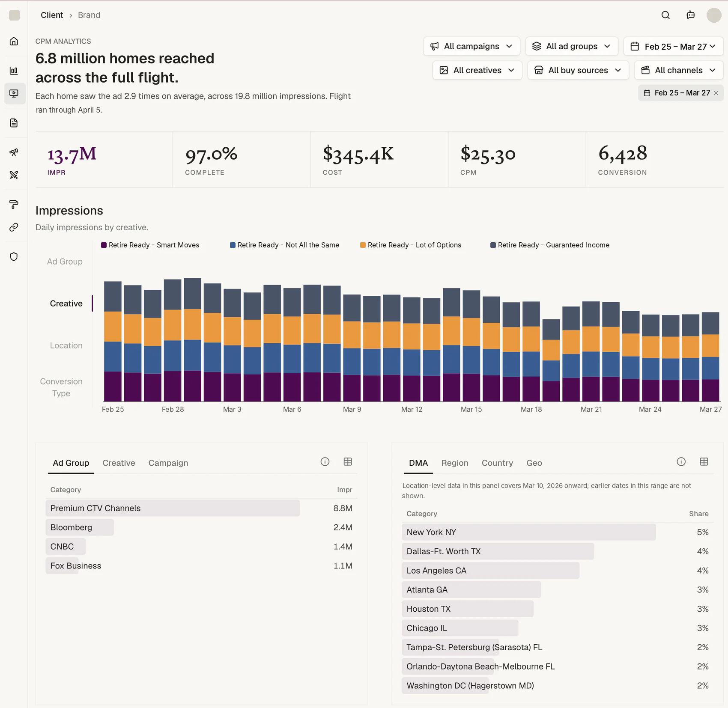Toggle Retire Ready - Guaranteed Income legend
The image size is (728, 708).
click(550, 245)
